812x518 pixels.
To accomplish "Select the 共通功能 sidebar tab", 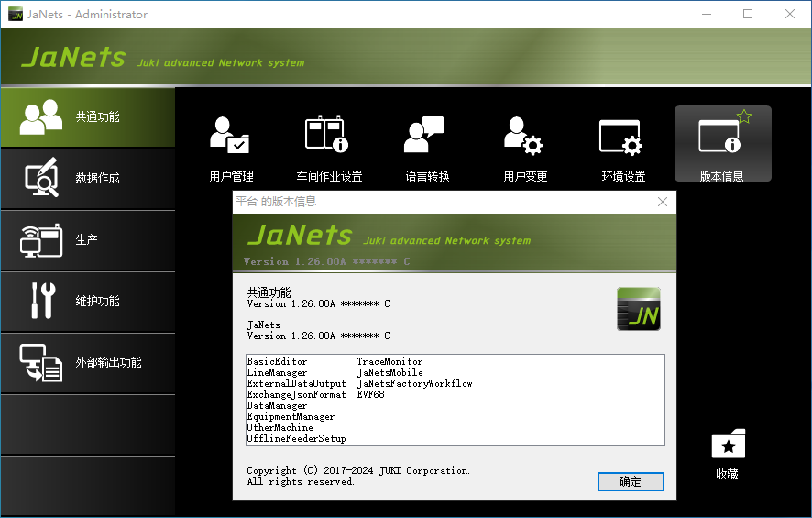I will (87, 117).
